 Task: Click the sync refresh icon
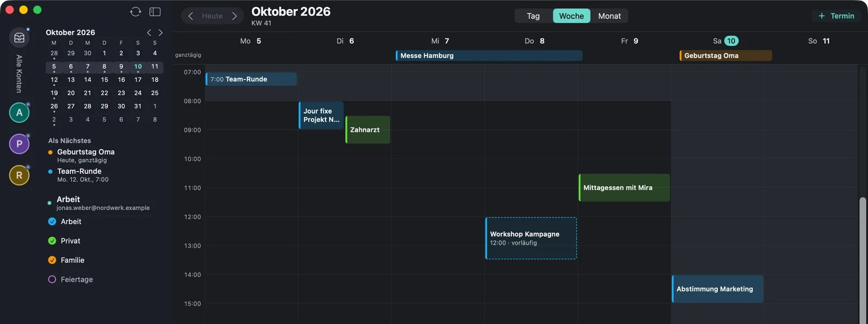136,11
